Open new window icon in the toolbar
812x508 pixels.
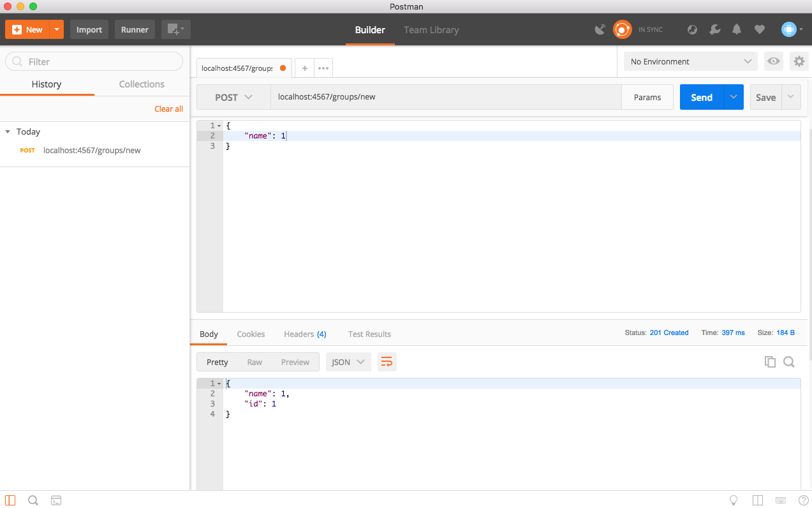[x=175, y=29]
